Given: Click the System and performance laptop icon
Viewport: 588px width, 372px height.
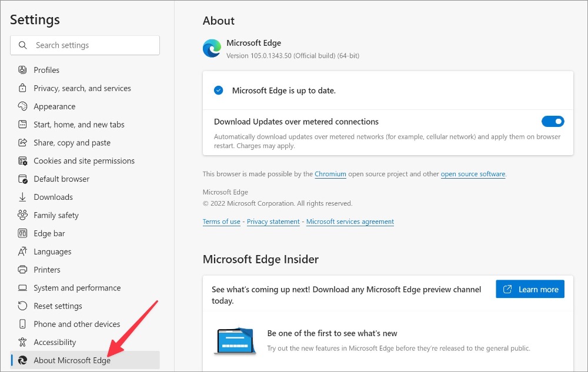Looking at the screenshot, I should [22, 288].
